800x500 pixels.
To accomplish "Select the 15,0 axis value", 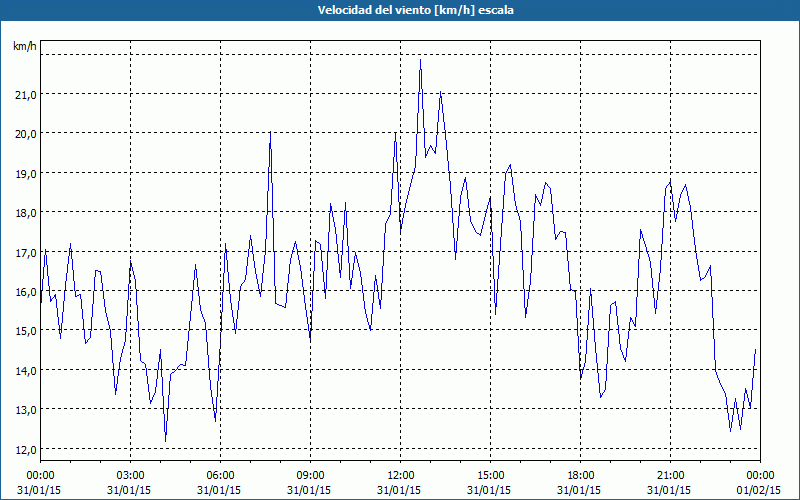I will coord(25,331).
